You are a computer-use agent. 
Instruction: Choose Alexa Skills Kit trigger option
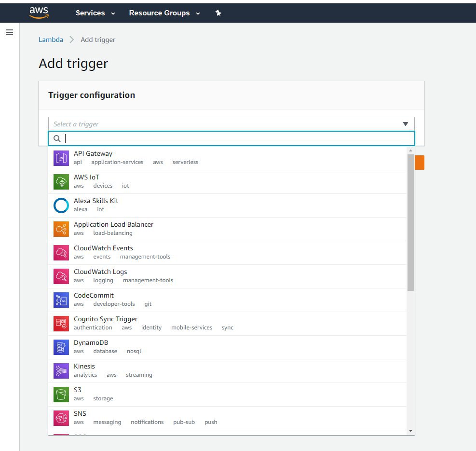tap(227, 205)
